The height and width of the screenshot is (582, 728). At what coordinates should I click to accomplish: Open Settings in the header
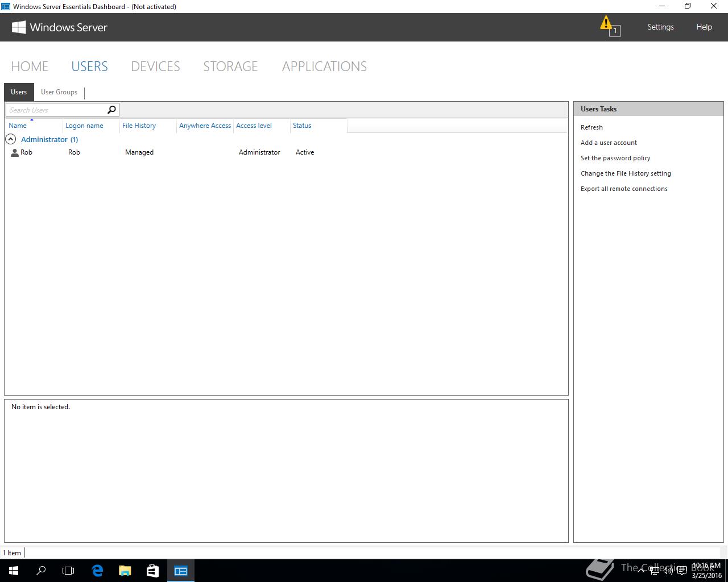click(x=660, y=27)
